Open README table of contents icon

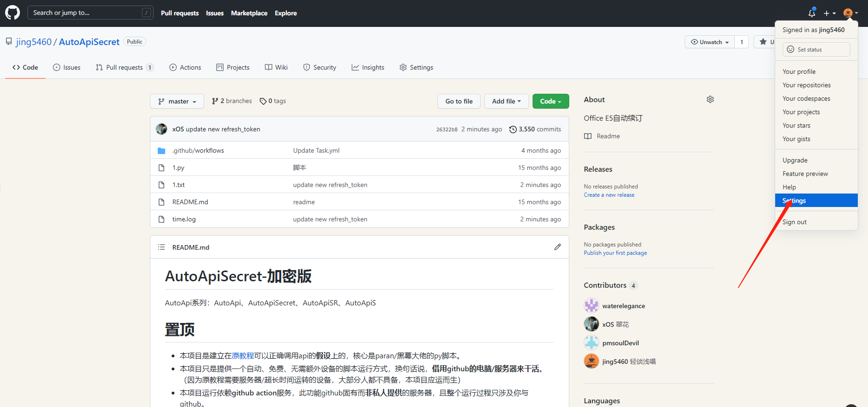click(161, 247)
